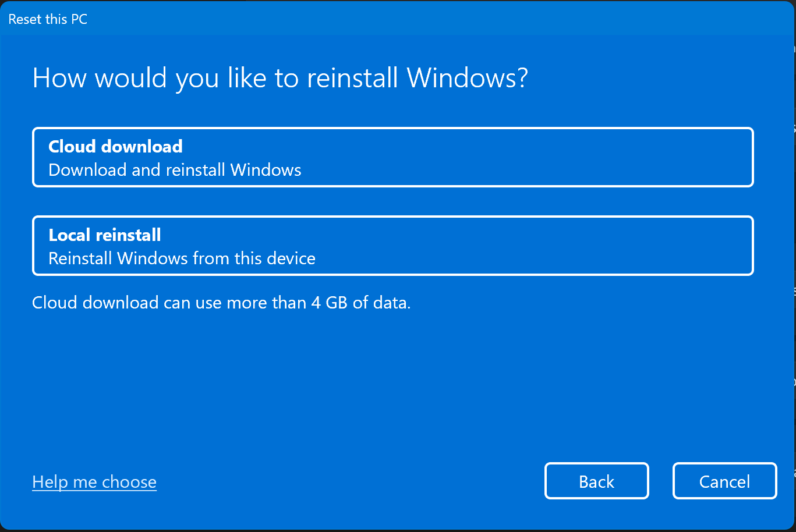Get help choosing a reinstall method
796x532 pixels.
(x=94, y=482)
